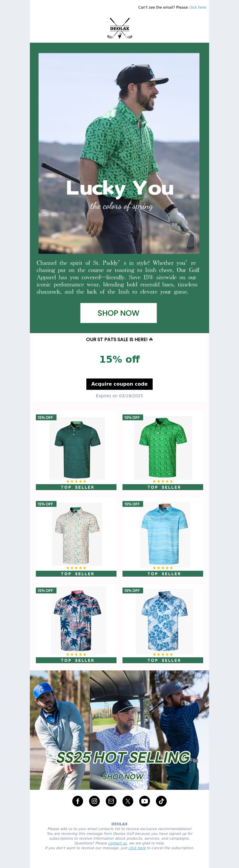Screen dimensions: 239x868
Task: Click the unsubscribe 'click here' link
Action: pos(137,848)
